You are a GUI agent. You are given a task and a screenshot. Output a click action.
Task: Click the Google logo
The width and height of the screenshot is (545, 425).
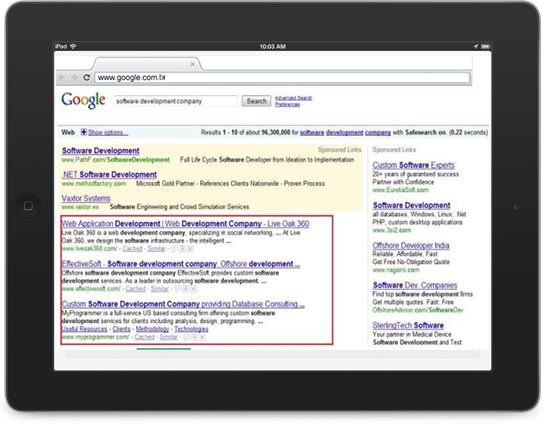pos(83,100)
